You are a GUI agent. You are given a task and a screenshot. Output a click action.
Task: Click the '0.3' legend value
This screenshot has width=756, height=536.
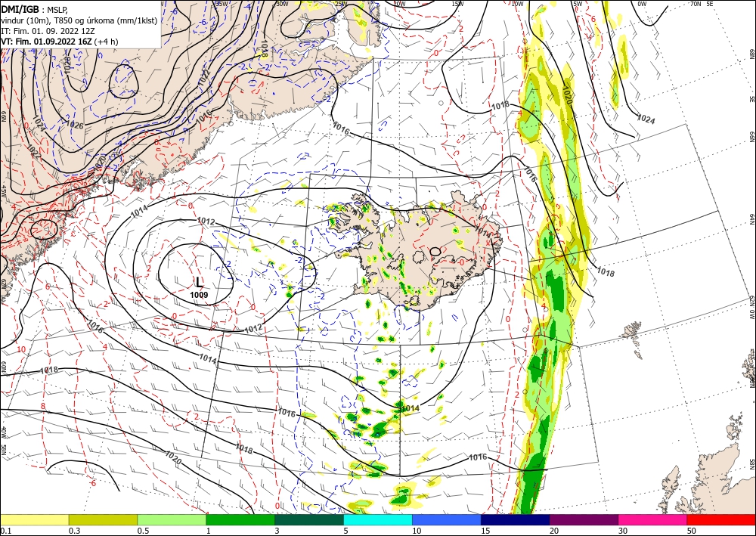tap(74, 531)
